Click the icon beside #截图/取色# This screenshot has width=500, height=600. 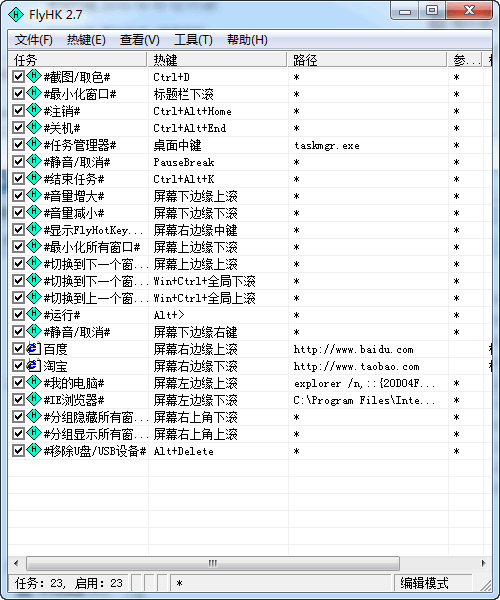[34, 76]
